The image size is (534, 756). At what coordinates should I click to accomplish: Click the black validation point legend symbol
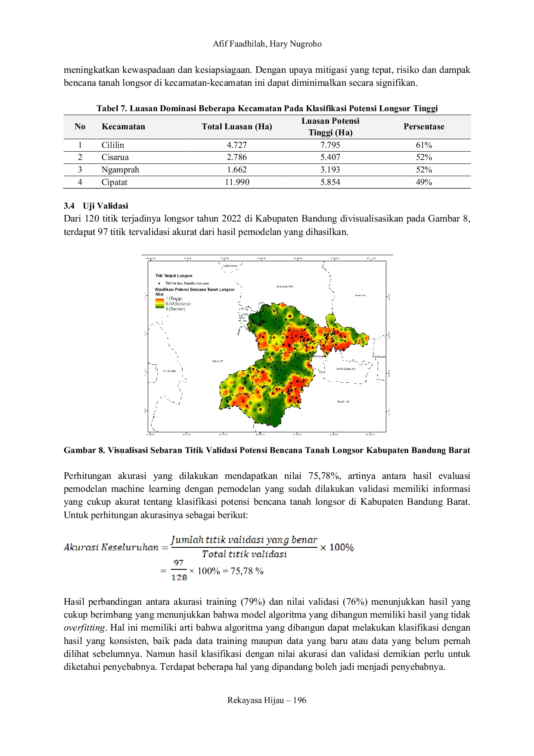(x=159, y=283)
